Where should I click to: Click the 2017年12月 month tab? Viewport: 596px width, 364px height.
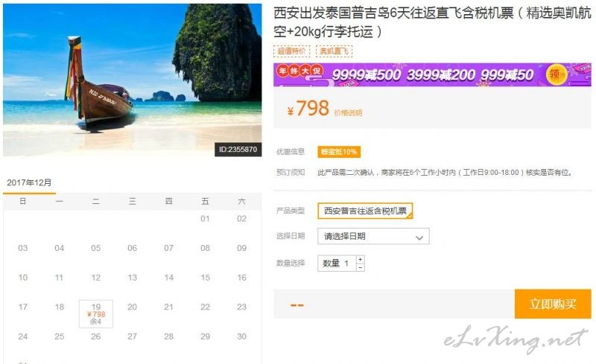point(29,183)
